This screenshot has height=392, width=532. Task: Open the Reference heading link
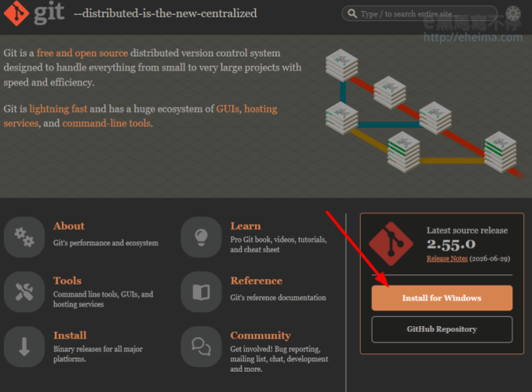[257, 281]
